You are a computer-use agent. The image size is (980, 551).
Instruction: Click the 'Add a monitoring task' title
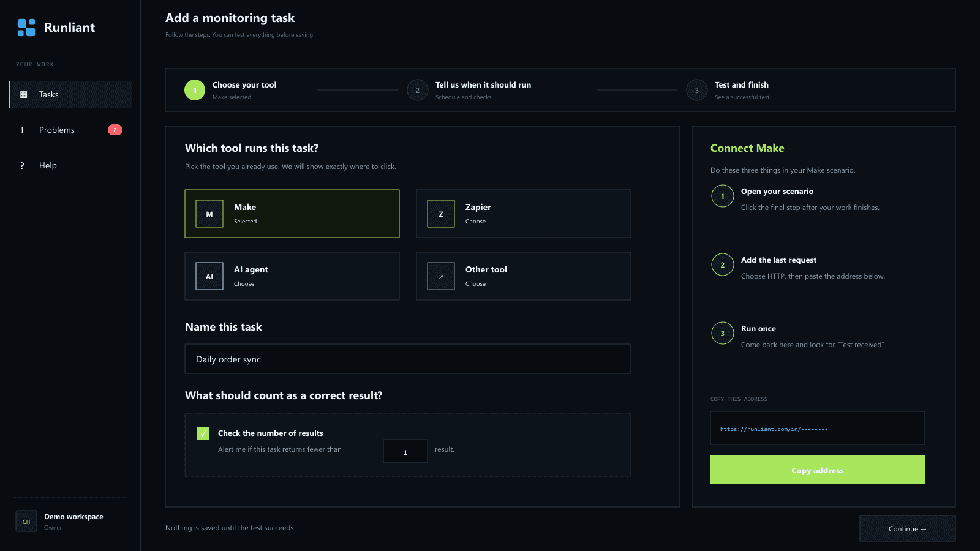(x=230, y=18)
